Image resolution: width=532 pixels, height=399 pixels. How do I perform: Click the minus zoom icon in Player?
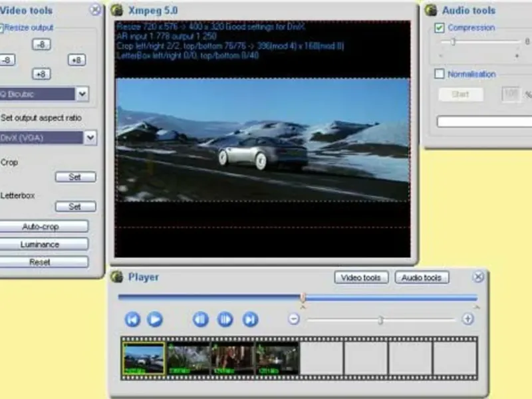pos(294,319)
